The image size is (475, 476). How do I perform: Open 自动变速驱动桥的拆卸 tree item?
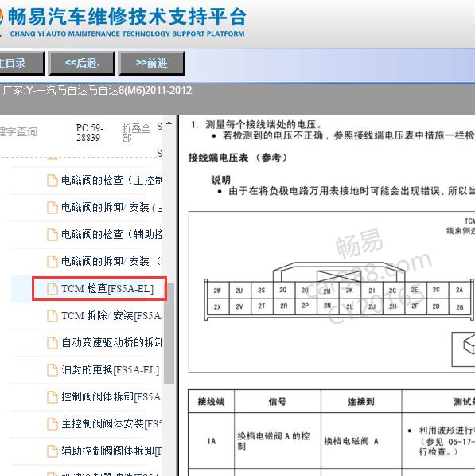pyautogui.click(x=111, y=343)
